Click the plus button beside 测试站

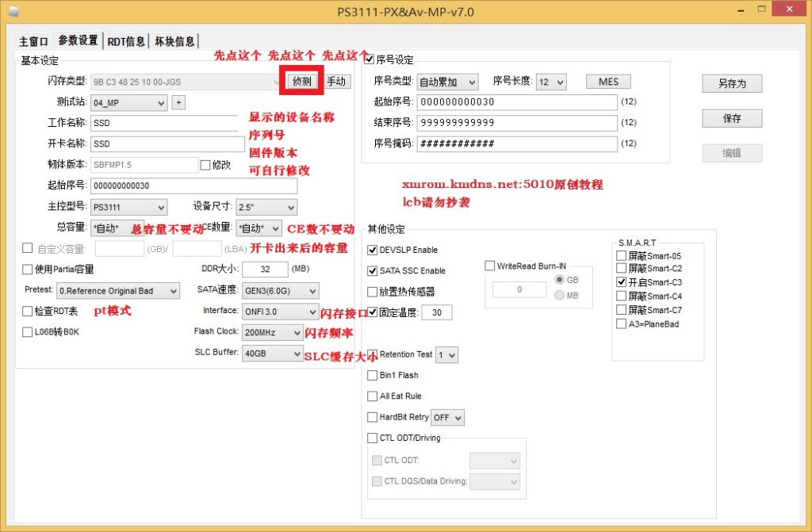(x=178, y=102)
